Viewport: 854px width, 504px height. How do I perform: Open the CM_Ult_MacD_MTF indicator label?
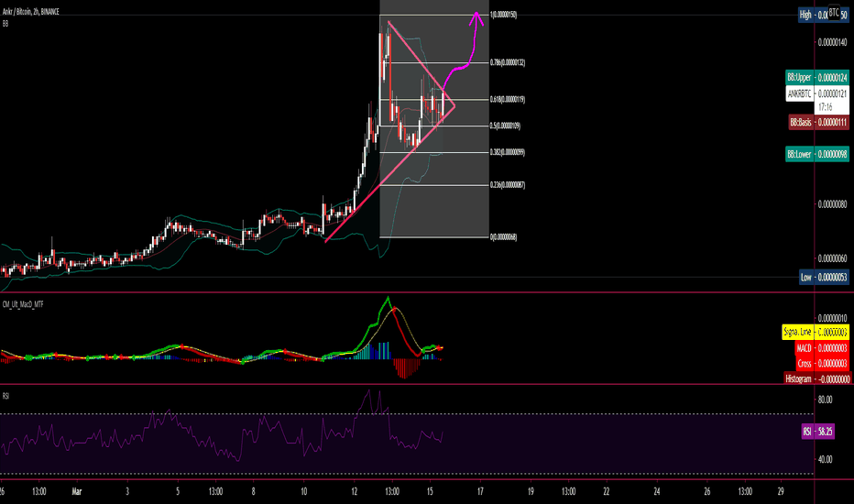coord(23,304)
